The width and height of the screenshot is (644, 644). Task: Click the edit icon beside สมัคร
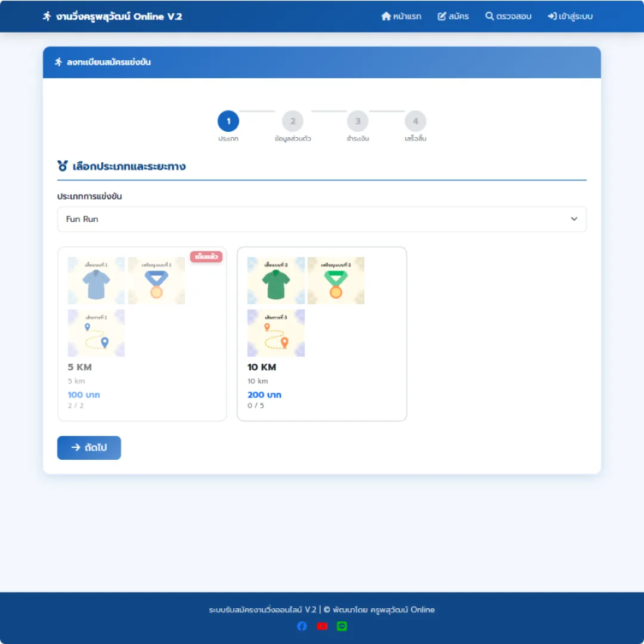441,16
